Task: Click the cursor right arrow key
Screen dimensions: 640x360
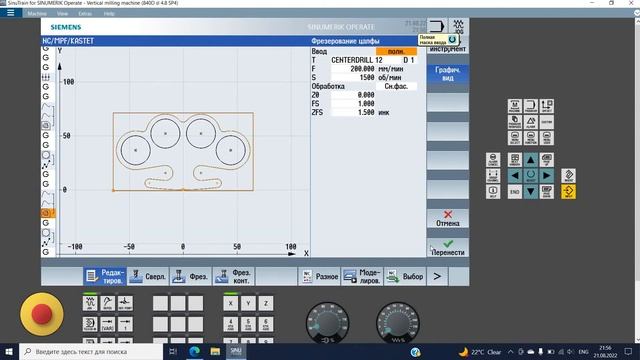Action: [547, 176]
